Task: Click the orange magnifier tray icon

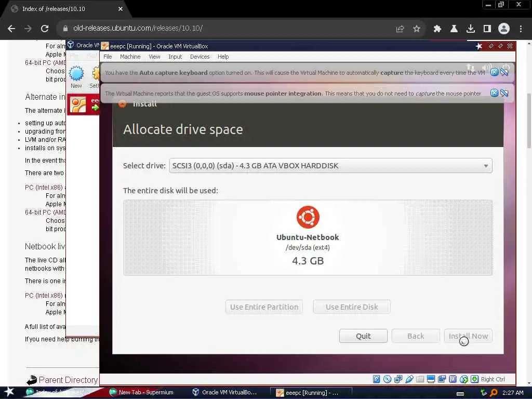Action: tap(494, 393)
